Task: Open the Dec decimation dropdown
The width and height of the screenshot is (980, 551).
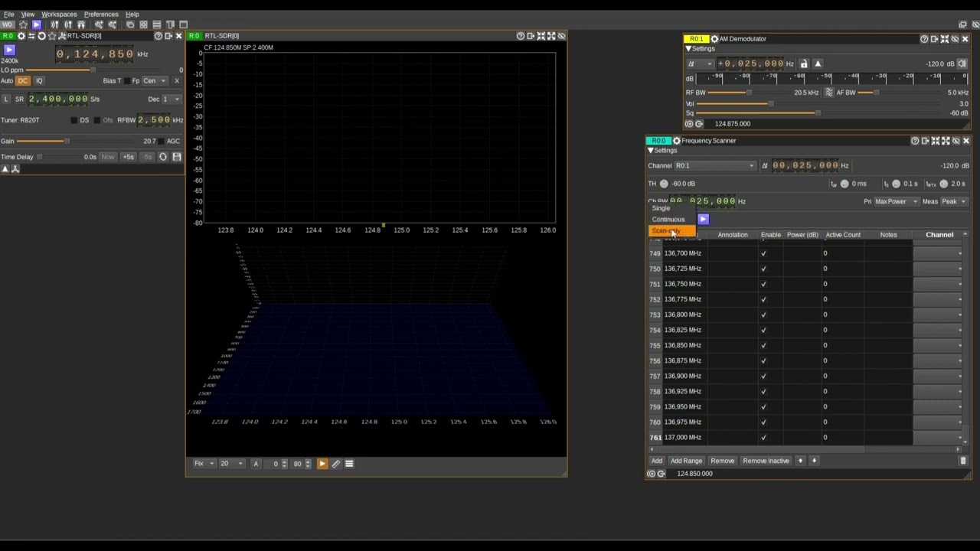Action: [172, 99]
